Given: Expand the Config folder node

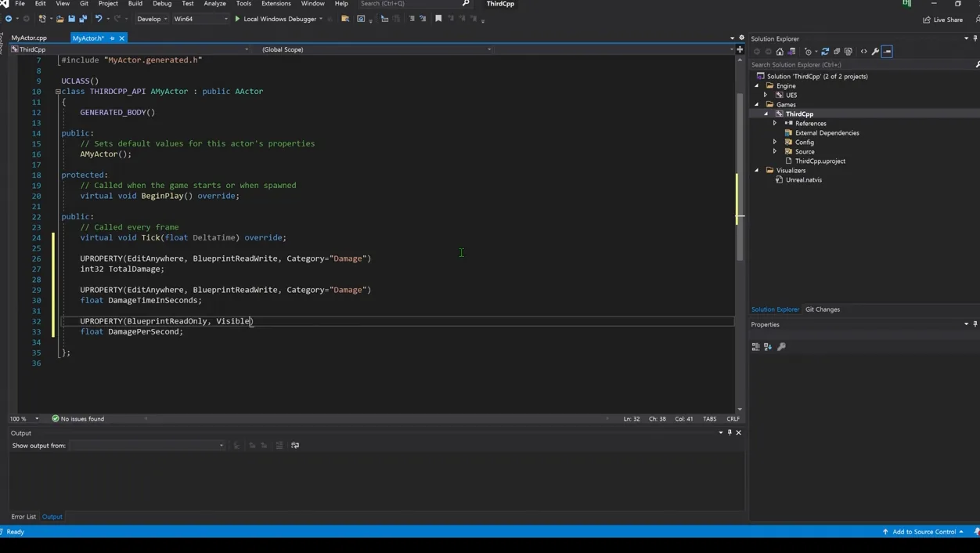Looking at the screenshot, I should coord(776,143).
